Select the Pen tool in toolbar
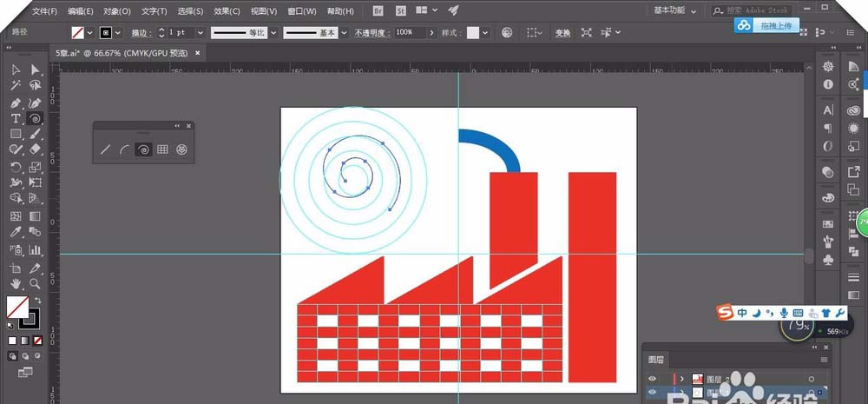Image resolution: width=868 pixels, height=404 pixels. (16, 103)
